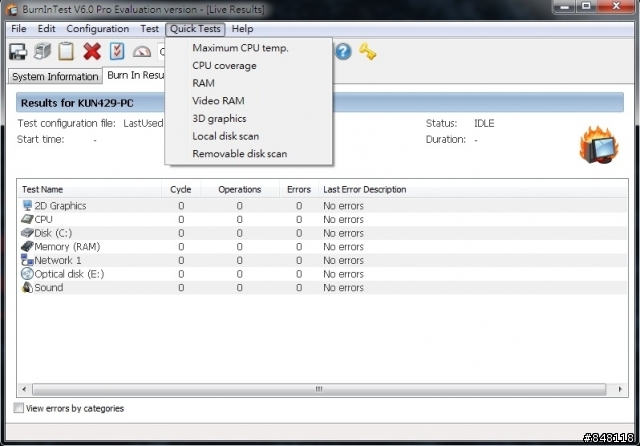The height and width of the screenshot is (446, 640).
Task: Select the Optical disk (E:) test row
Action: pyautogui.click(x=322, y=274)
